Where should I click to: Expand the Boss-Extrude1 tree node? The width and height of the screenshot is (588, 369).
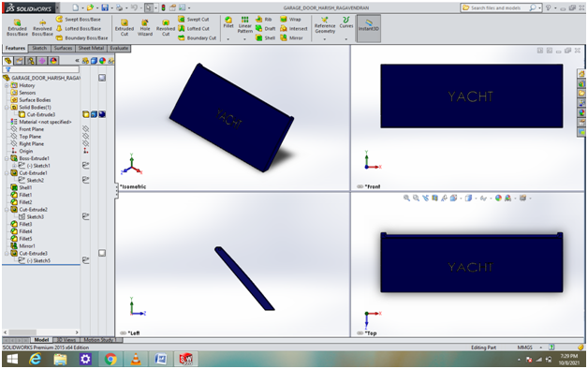point(7,158)
